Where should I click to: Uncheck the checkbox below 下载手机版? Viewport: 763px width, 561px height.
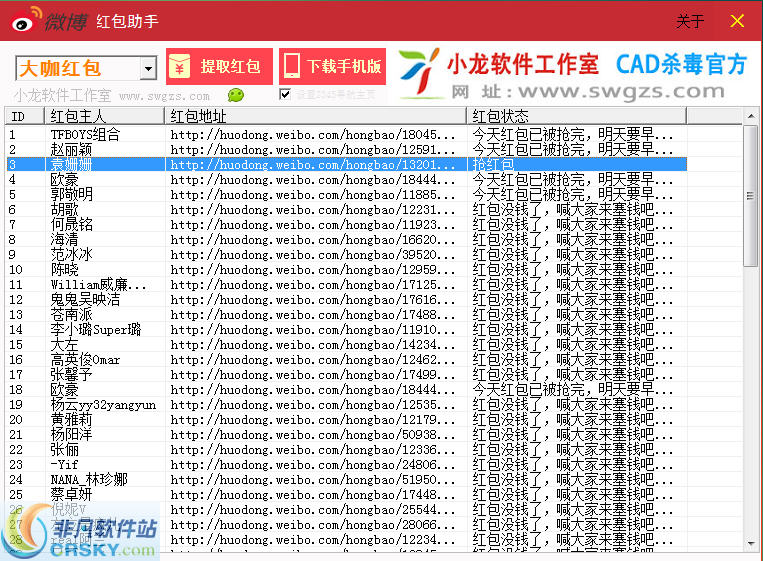pos(285,94)
